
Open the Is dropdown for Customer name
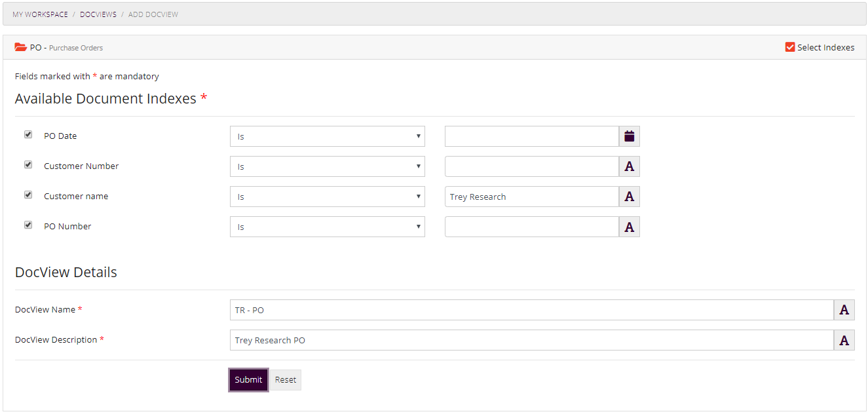coord(328,196)
